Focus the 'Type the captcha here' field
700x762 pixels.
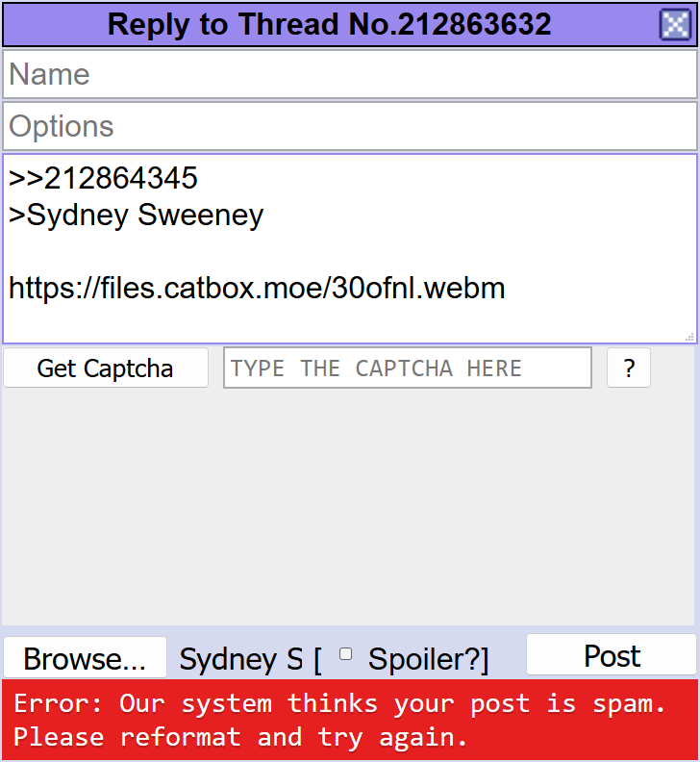[407, 368]
